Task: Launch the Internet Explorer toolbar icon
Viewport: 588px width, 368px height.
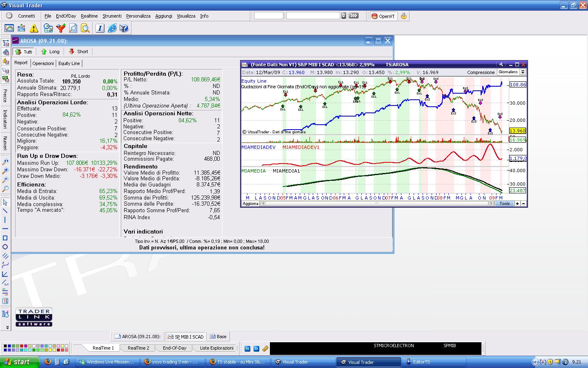Action: (112, 28)
